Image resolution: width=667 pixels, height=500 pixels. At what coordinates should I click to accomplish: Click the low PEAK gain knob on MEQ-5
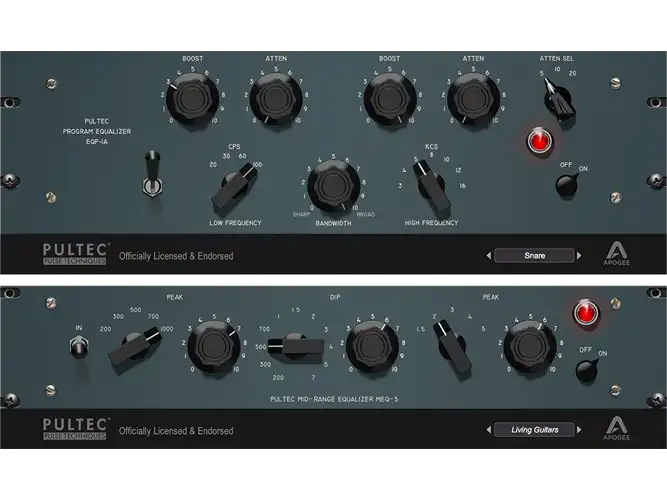point(214,347)
